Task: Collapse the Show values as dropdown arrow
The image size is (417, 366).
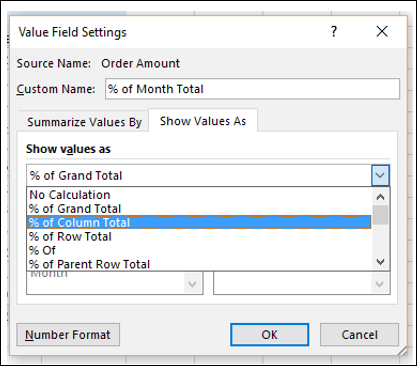Action: point(380,175)
